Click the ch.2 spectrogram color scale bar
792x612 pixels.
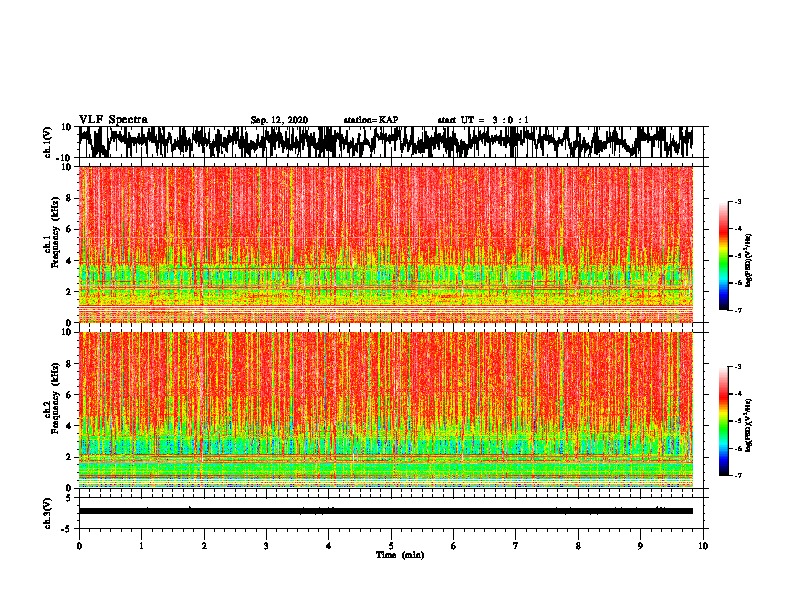723,421
